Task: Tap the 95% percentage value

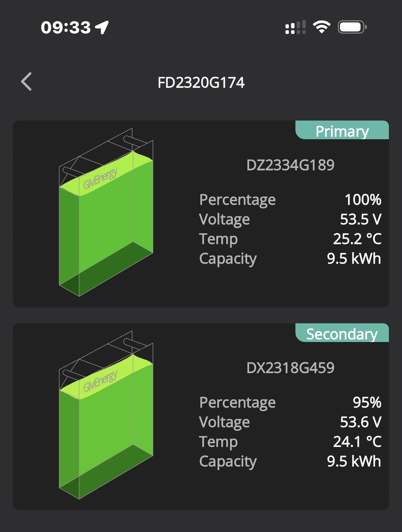Action: 367,402
